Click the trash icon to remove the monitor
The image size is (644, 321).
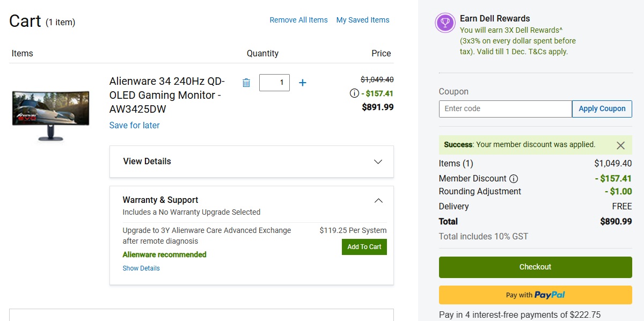click(x=246, y=83)
